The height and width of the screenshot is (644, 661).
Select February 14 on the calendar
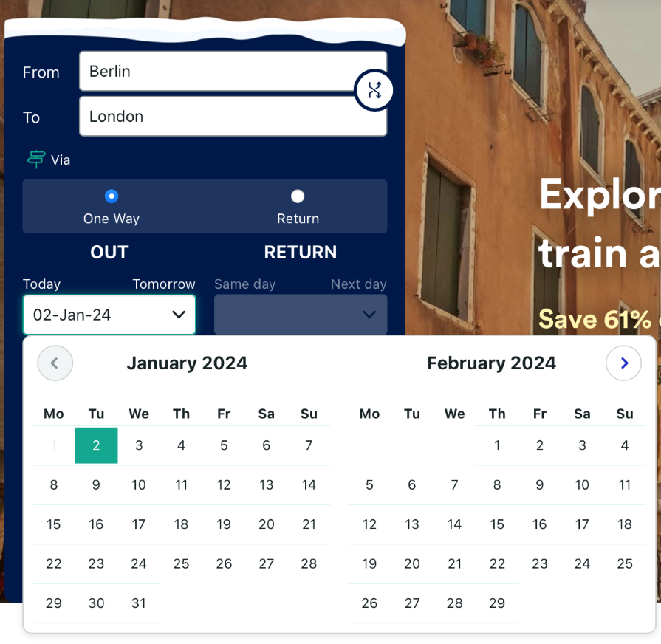454,524
